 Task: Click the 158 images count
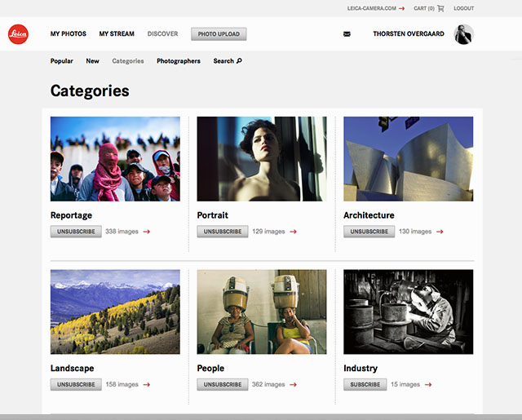pos(122,384)
